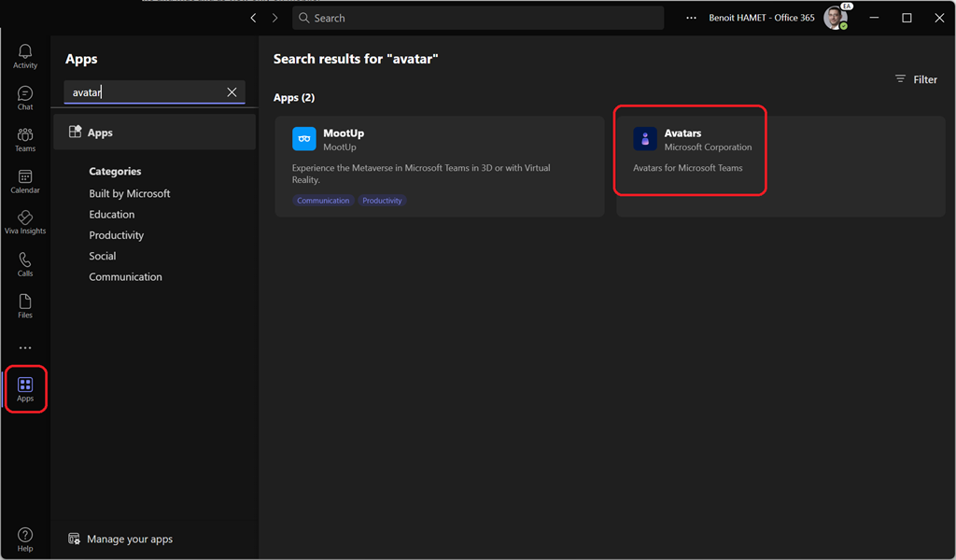Image resolution: width=956 pixels, height=560 pixels.
Task: Open the Files section
Action: pyautogui.click(x=25, y=306)
